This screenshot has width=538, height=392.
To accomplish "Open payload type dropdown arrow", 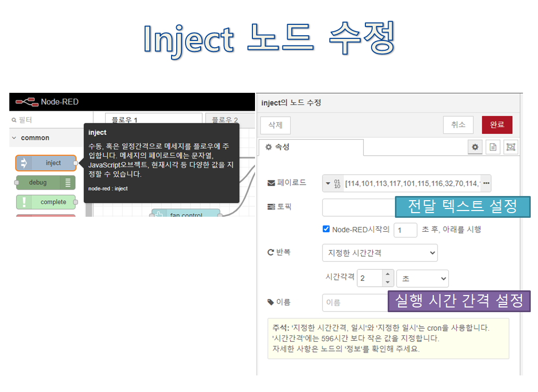I will (x=328, y=184).
